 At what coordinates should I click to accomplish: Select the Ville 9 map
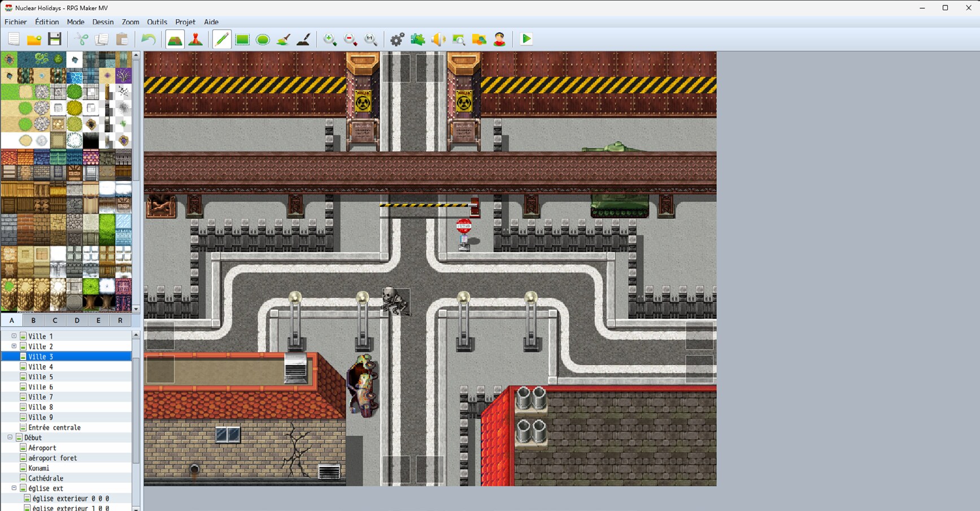[41, 418]
